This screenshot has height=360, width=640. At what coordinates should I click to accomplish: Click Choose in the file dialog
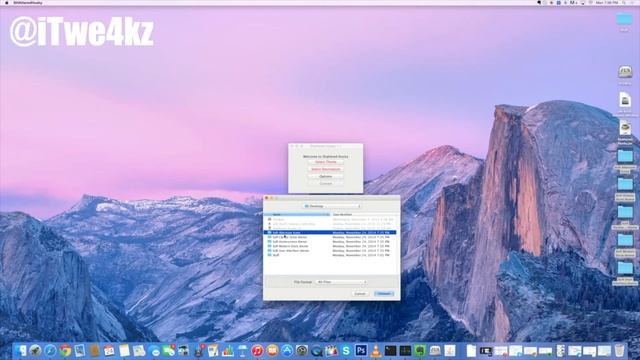point(384,293)
